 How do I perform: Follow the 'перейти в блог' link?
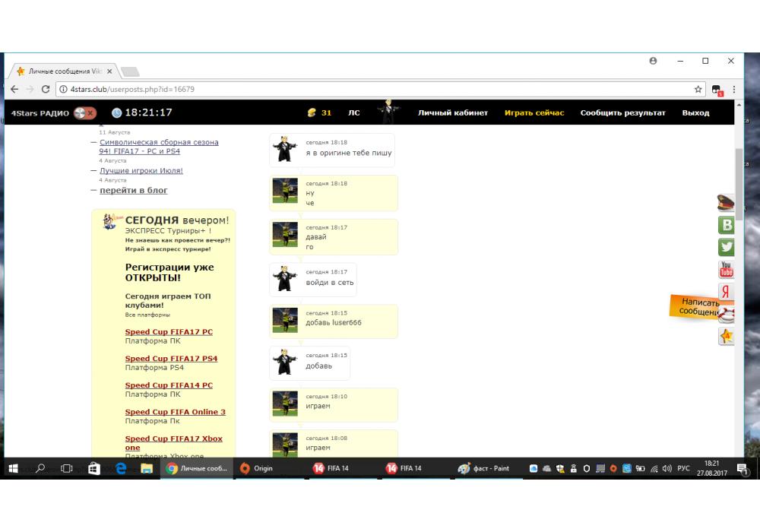tap(134, 191)
